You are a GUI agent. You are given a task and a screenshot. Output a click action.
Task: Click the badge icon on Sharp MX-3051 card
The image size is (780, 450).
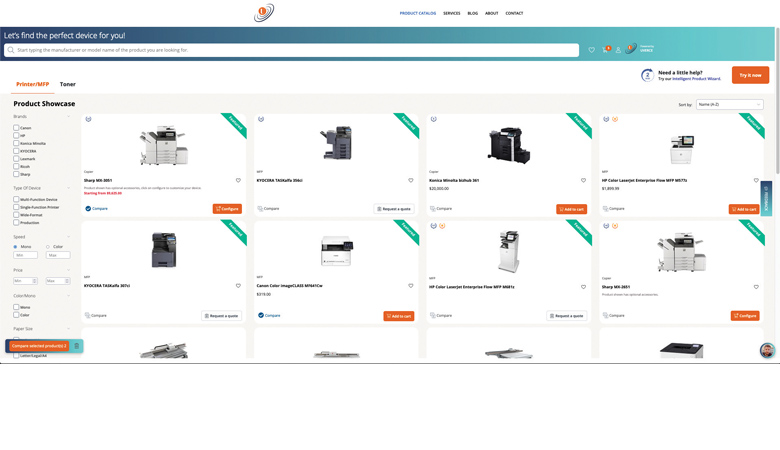click(x=89, y=119)
